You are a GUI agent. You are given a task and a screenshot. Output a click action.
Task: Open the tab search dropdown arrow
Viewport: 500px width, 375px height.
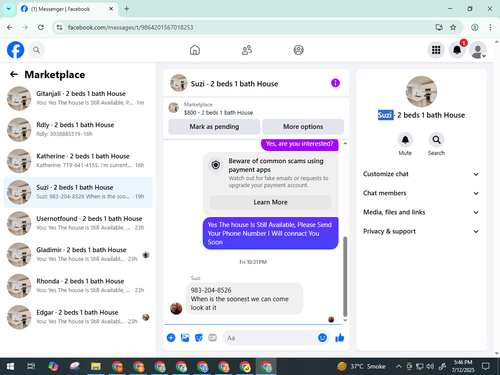9,9
